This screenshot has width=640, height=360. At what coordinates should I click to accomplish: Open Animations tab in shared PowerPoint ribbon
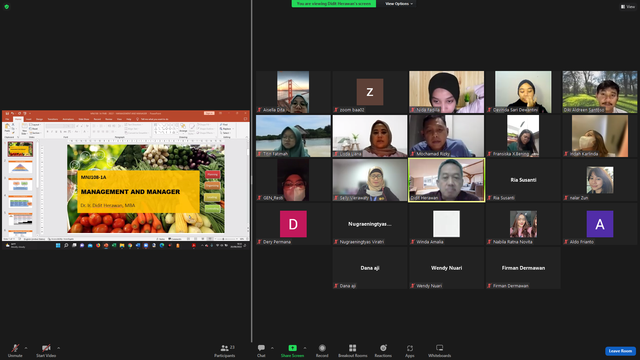point(68,119)
